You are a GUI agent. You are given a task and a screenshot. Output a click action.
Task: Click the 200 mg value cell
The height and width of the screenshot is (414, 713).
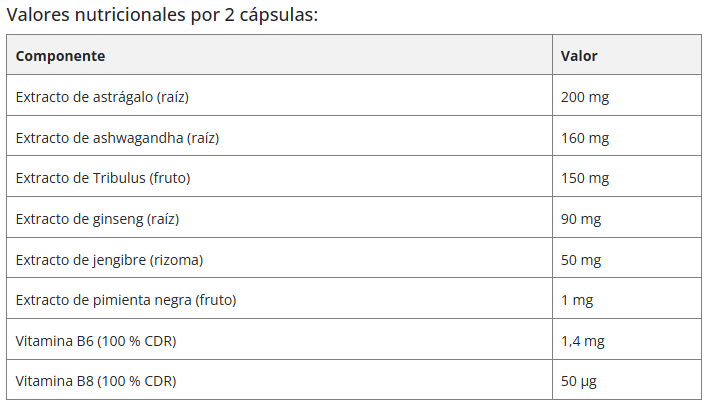[x=627, y=95]
